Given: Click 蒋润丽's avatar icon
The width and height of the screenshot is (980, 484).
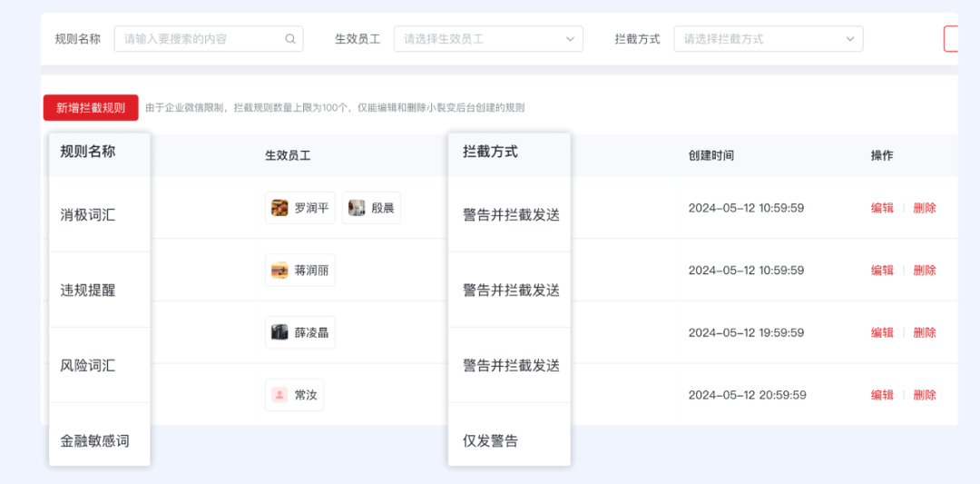Looking at the screenshot, I should tap(280, 271).
